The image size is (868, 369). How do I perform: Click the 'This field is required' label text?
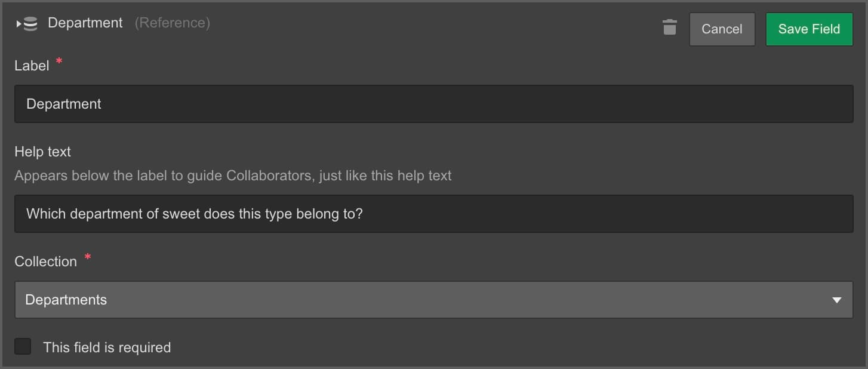[107, 348]
